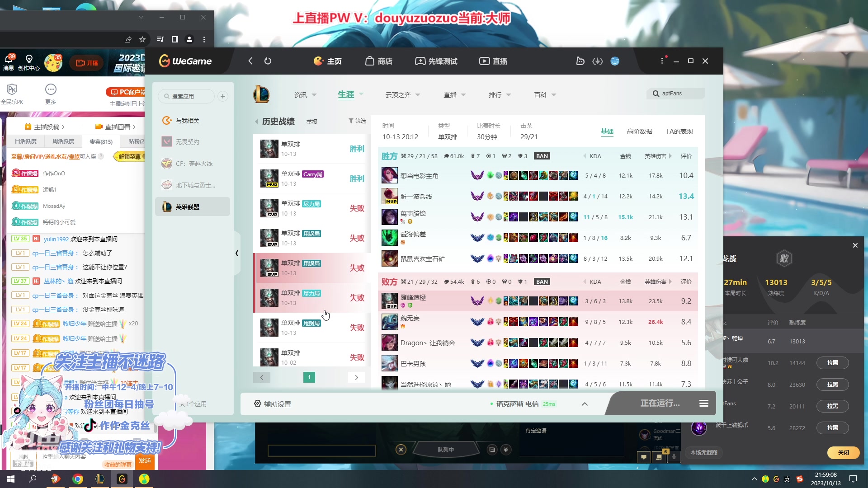
Task: Open the WeGame 主页 home tab
Action: tap(328, 61)
